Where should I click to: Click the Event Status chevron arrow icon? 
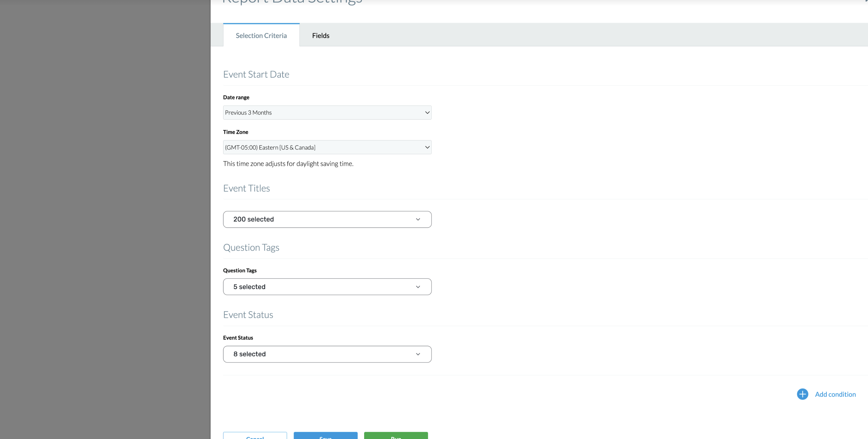tap(418, 354)
